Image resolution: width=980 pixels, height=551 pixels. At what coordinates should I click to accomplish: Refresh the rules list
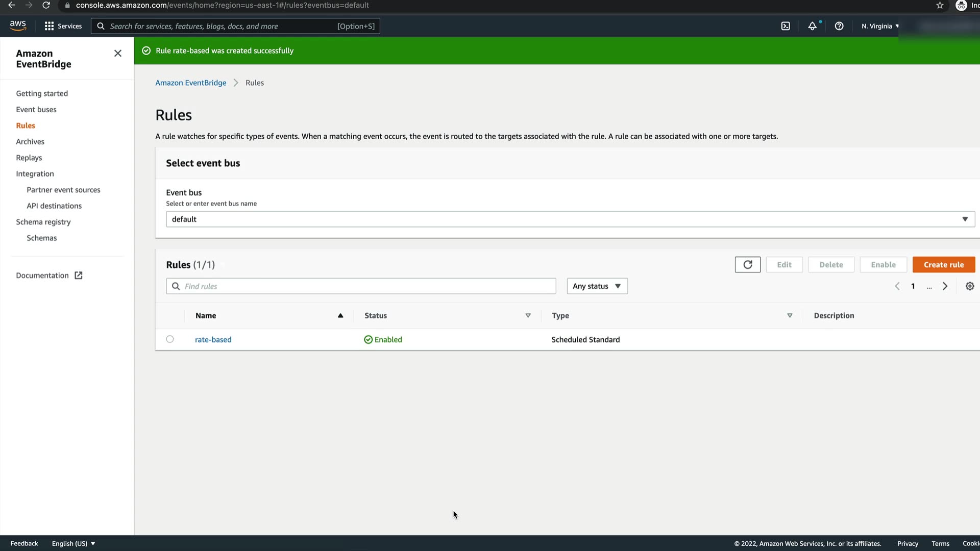coord(748,265)
